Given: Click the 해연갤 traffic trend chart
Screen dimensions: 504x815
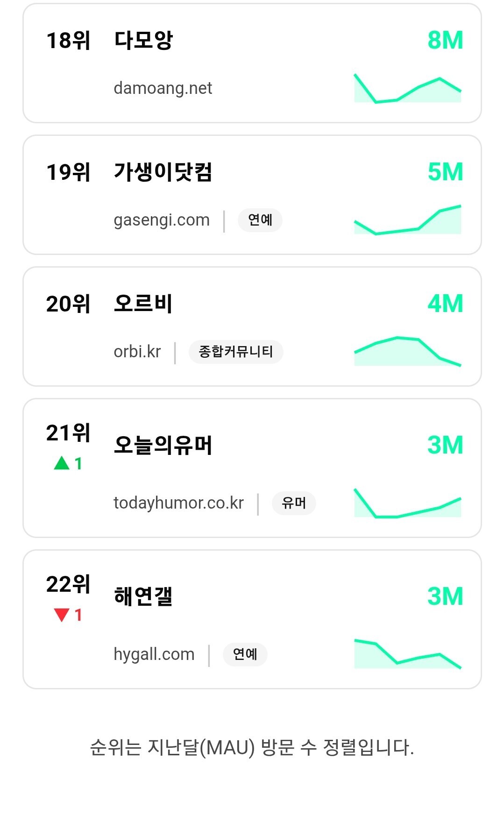Looking at the screenshot, I should point(407,654).
